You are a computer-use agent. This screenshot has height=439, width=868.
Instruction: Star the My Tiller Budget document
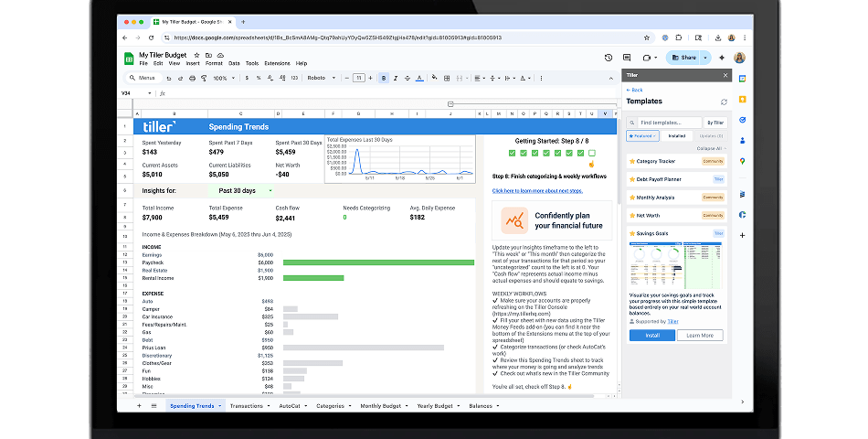point(196,55)
